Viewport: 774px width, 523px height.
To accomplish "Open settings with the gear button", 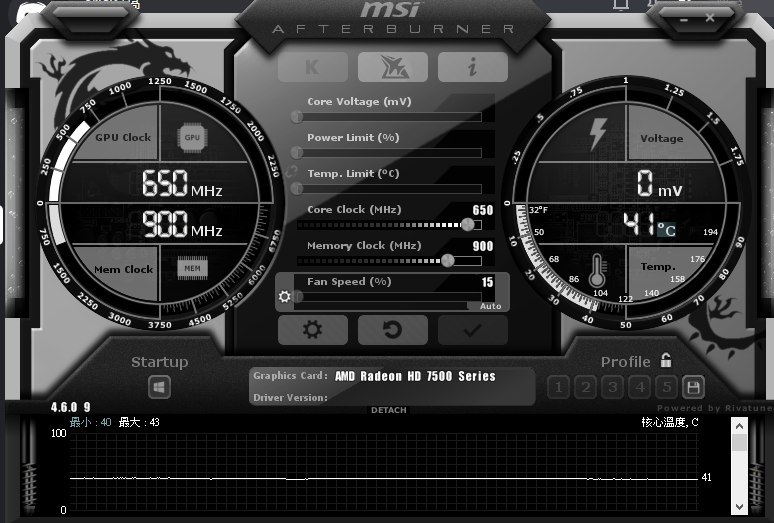I will pyautogui.click(x=313, y=330).
